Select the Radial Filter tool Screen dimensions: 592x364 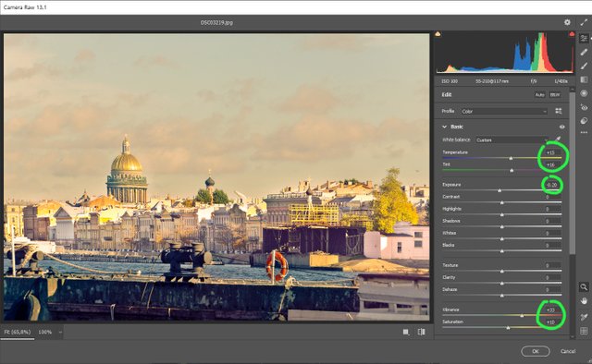584,93
